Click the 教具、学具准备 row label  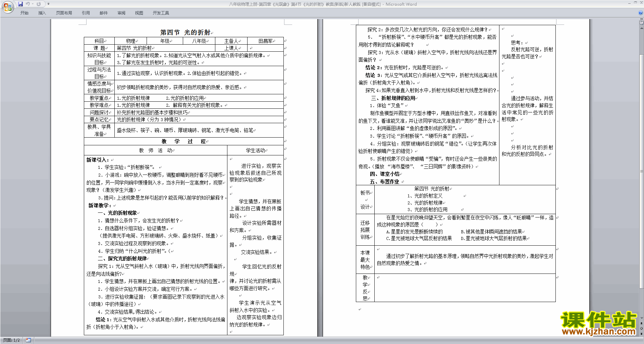point(99,130)
